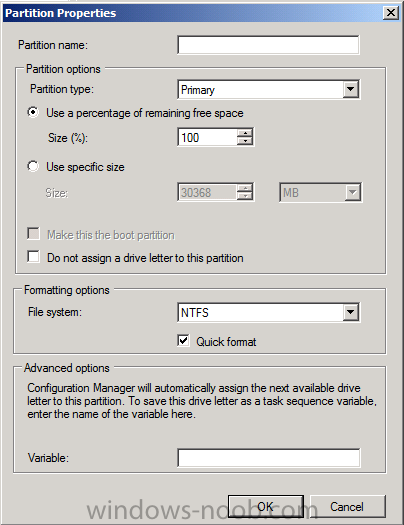Select Use a percentage of remaining free space
Screen dimensions: 404x525
click(33, 112)
